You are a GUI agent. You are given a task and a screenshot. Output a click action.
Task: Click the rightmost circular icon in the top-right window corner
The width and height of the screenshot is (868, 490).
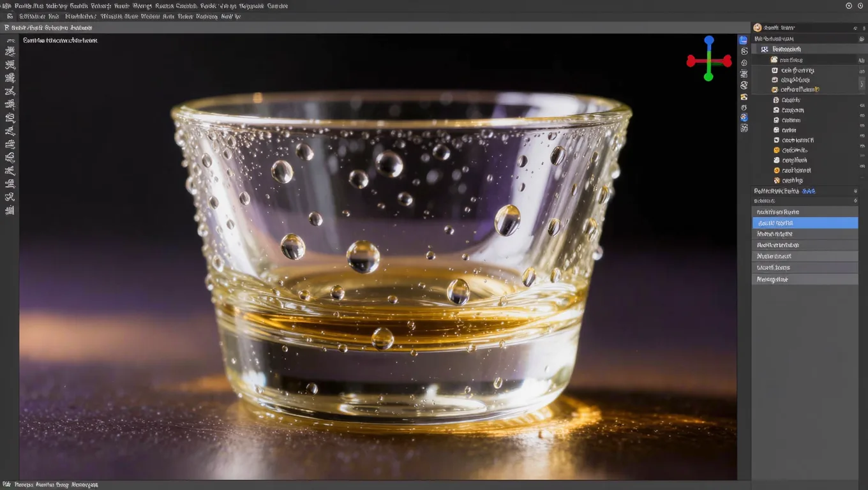pos(860,6)
